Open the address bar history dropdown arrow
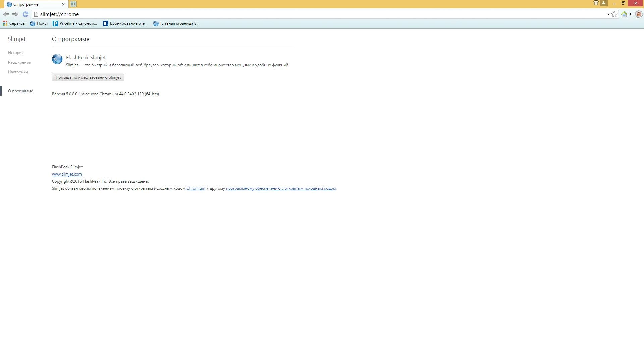This screenshot has height=349, width=644. (x=608, y=14)
